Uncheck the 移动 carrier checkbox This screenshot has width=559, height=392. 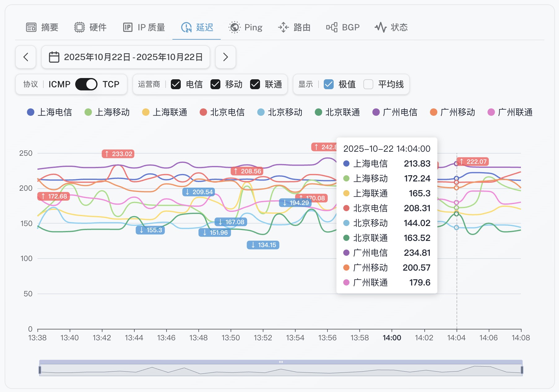click(x=215, y=84)
